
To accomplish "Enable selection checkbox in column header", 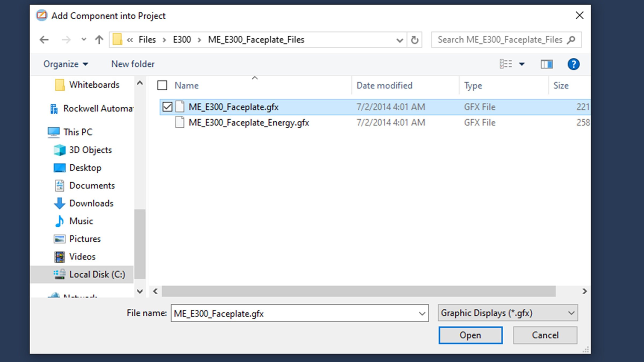I will tap(162, 85).
